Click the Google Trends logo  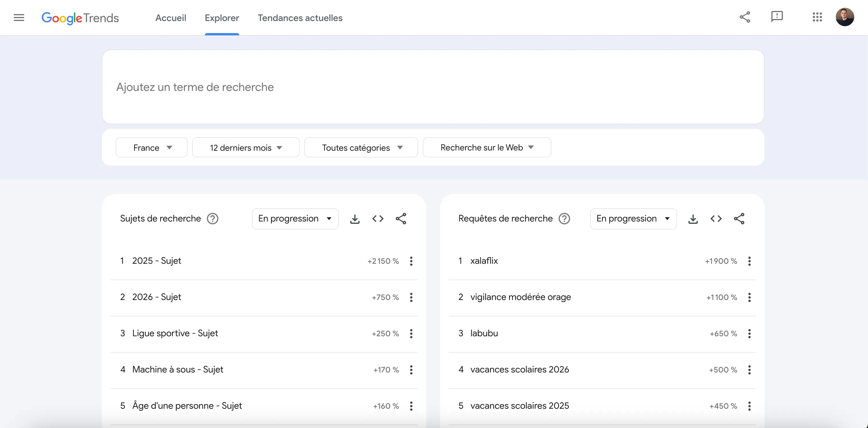(80, 18)
